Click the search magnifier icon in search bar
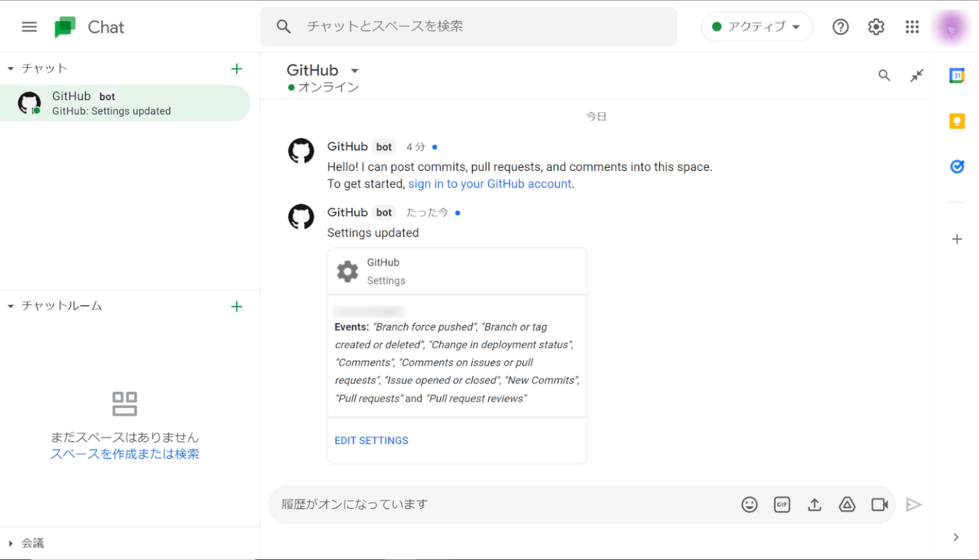 pos(284,27)
